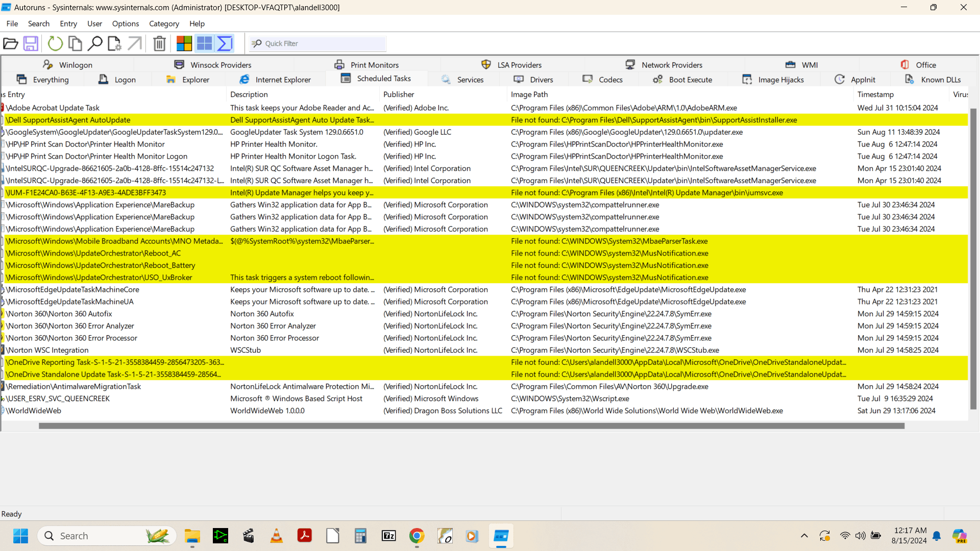
Task: Click the horizontal scrollbar below the list
Action: point(471,426)
